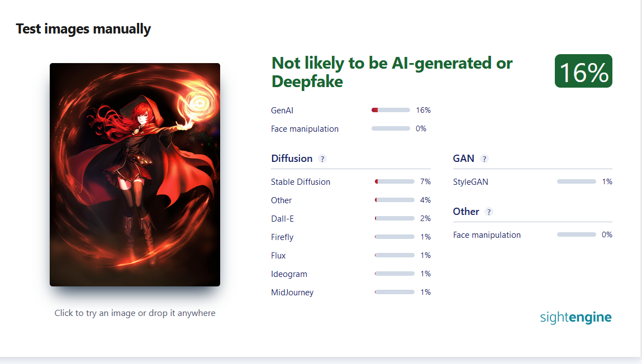Click the Other section help icon

(488, 212)
